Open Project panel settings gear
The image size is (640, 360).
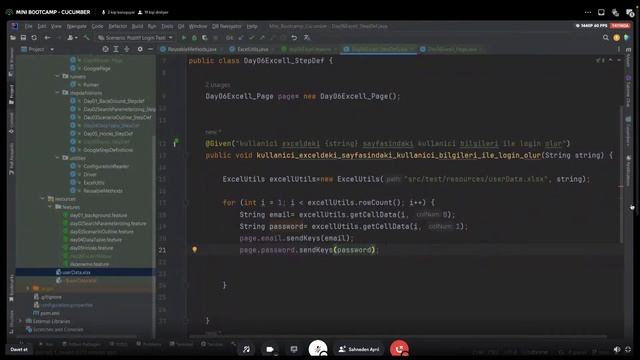[140, 49]
